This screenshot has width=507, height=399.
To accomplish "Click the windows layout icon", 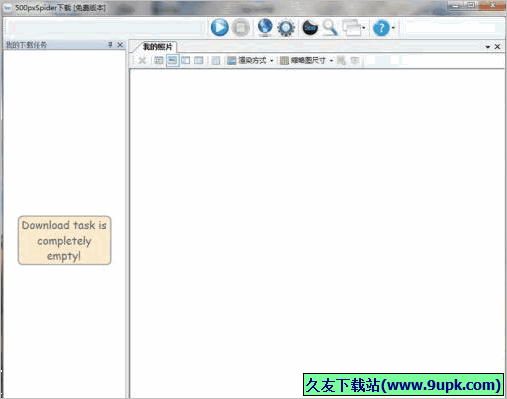I will pyautogui.click(x=352, y=28).
